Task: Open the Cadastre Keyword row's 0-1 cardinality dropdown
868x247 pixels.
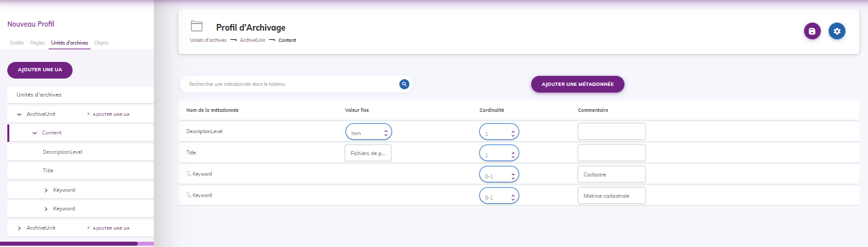Action: [499, 174]
